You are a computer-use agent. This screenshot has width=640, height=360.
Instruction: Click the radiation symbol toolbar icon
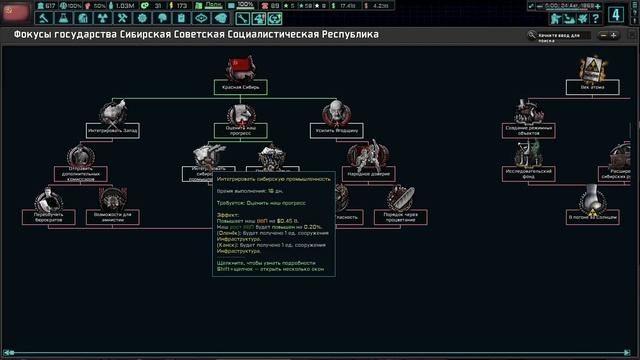103,18
